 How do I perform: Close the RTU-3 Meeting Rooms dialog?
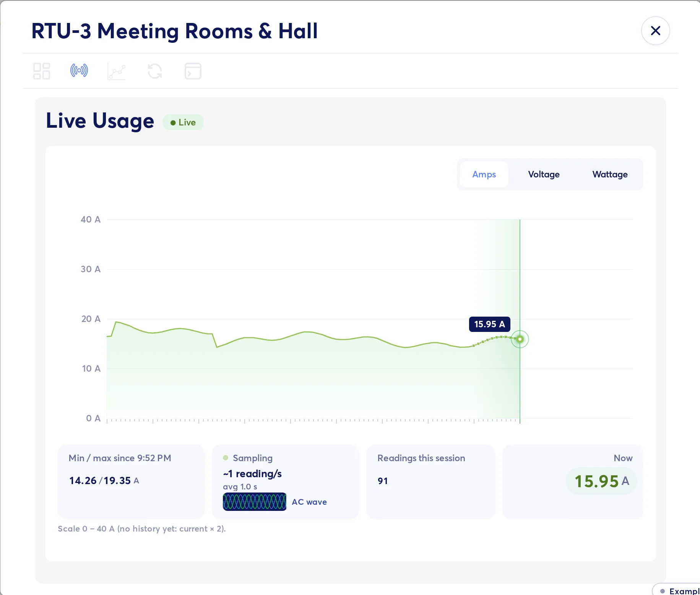click(655, 31)
